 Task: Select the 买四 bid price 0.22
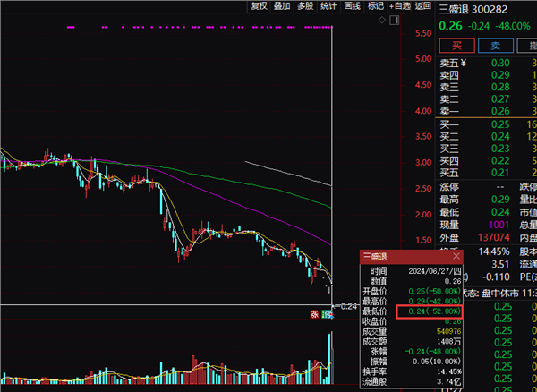point(500,160)
